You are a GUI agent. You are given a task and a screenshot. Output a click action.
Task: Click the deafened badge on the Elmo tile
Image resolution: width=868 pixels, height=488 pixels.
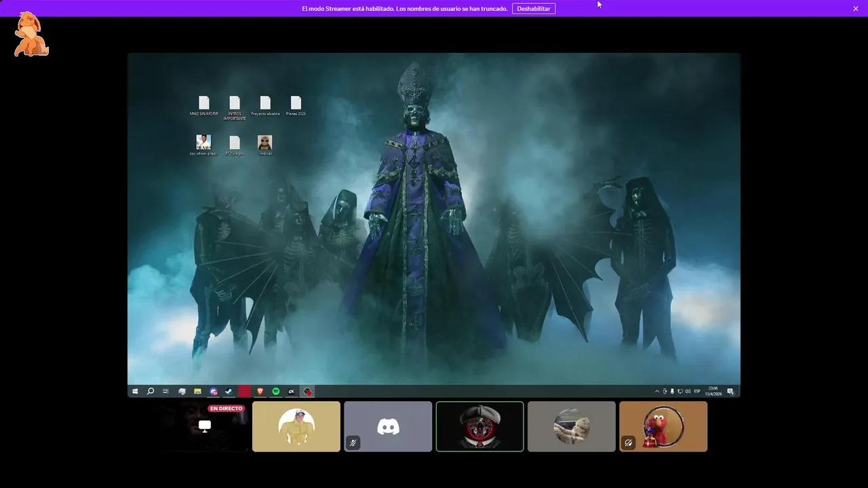[x=629, y=443]
